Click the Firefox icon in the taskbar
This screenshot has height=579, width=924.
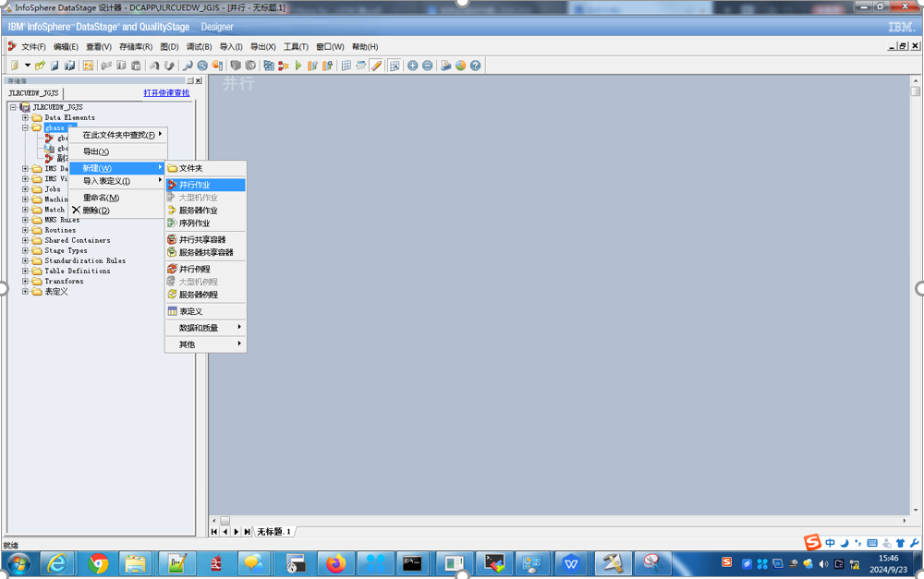[x=336, y=563]
